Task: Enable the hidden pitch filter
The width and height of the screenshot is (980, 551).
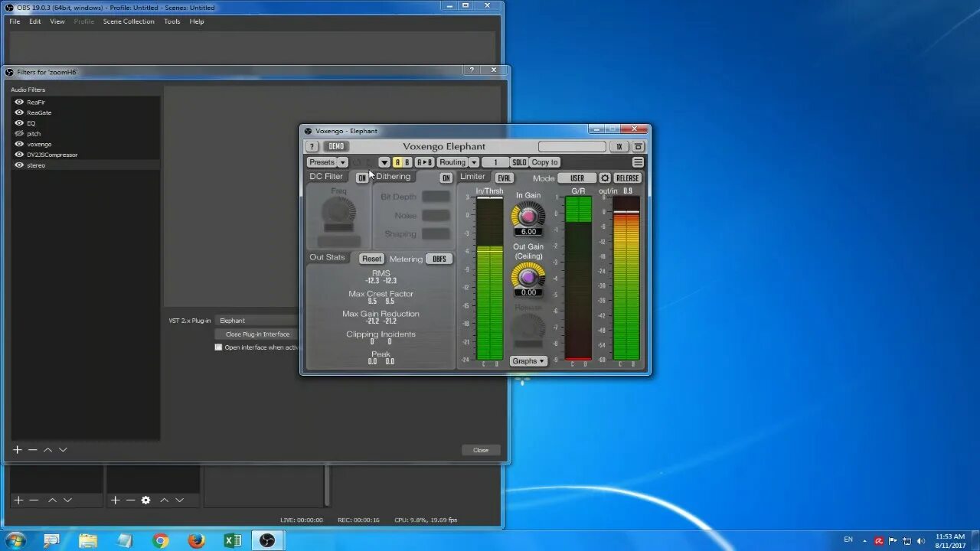Action: coord(19,133)
